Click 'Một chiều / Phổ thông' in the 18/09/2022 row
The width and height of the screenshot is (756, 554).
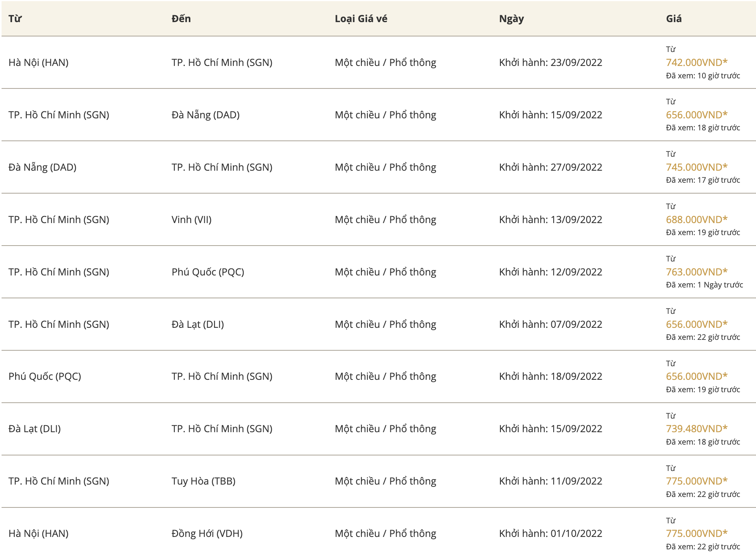(385, 376)
